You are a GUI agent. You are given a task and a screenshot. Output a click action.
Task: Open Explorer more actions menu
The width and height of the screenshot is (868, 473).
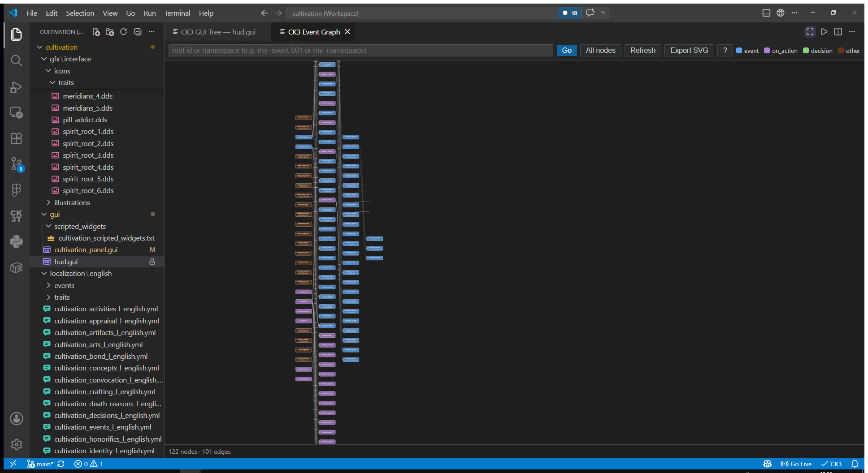coord(152,32)
